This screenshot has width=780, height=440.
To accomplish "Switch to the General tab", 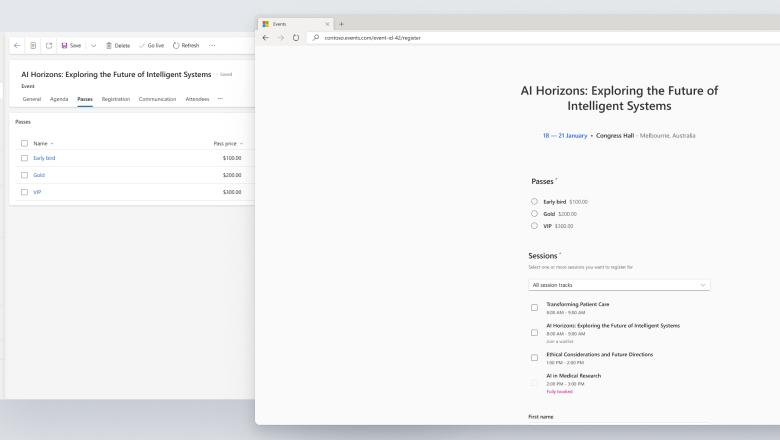I will [32, 99].
